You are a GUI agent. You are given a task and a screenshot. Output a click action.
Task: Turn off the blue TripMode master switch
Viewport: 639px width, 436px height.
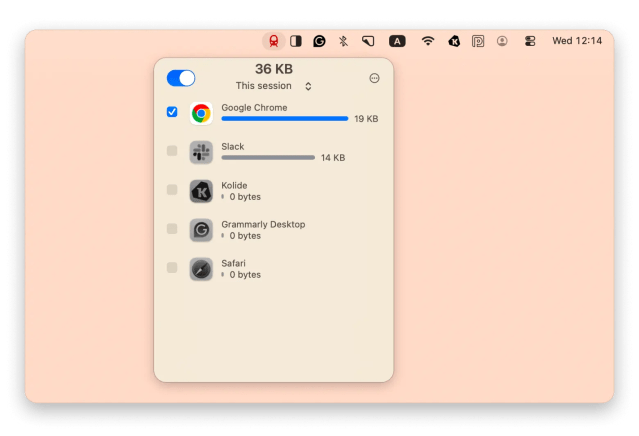pyautogui.click(x=181, y=78)
